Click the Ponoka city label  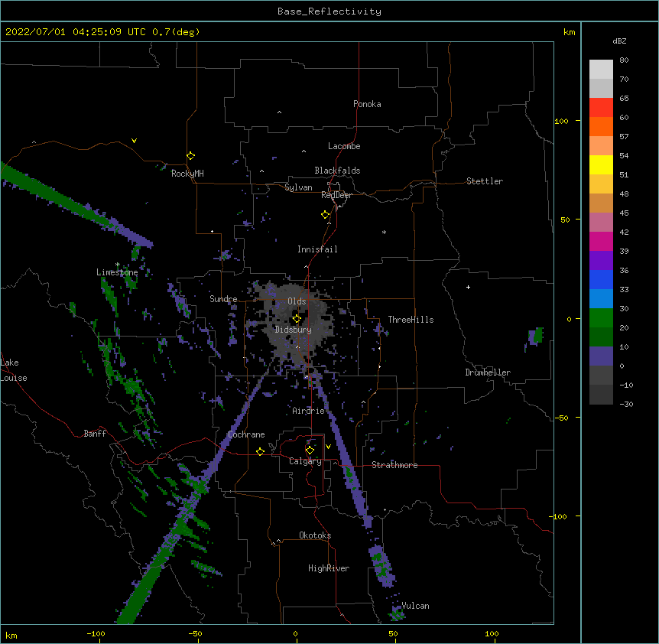point(367,104)
